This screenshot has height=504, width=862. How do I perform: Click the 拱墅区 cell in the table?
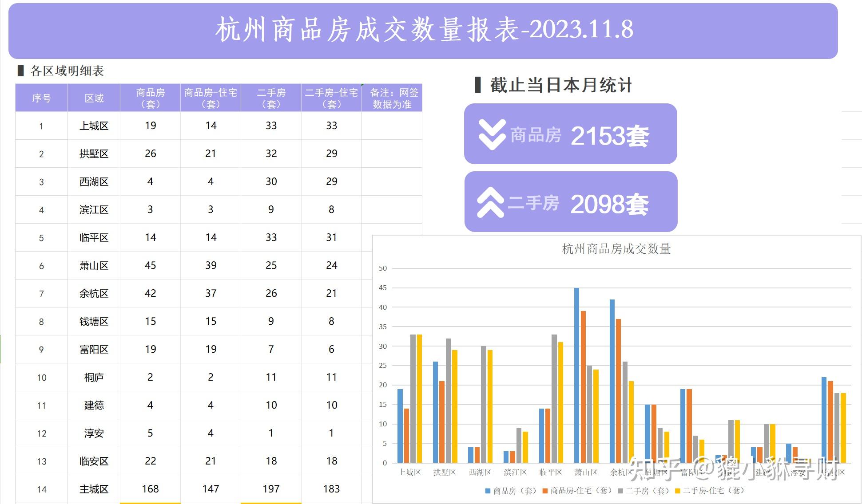94,154
